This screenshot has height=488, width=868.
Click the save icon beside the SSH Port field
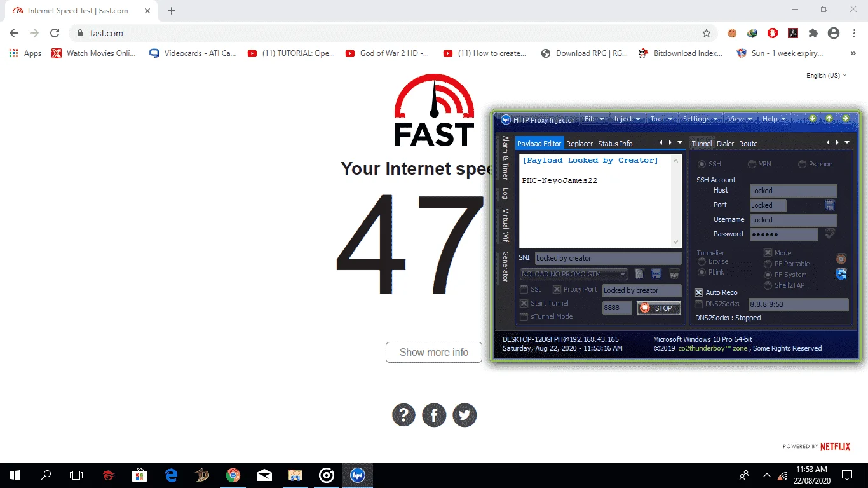click(x=829, y=205)
